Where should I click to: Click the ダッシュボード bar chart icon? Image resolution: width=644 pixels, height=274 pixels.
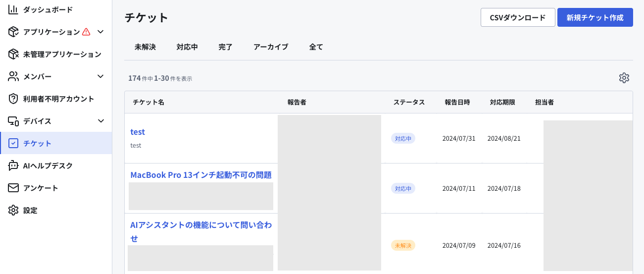tap(13, 9)
